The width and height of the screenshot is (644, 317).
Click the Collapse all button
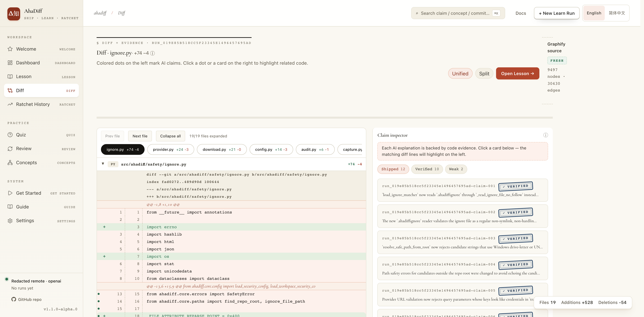click(x=170, y=136)
